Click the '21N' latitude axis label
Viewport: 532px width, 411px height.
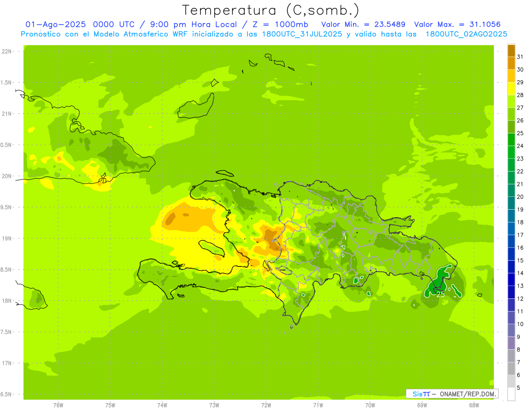6,114
